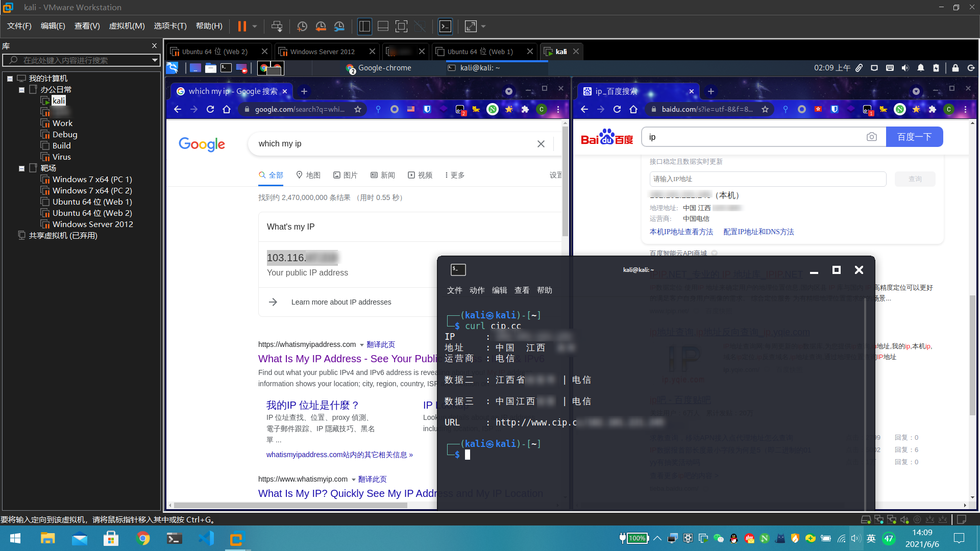Click the Kali lock screen icon
Image resolution: width=980 pixels, height=551 pixels.
click(x=955, y=68)
